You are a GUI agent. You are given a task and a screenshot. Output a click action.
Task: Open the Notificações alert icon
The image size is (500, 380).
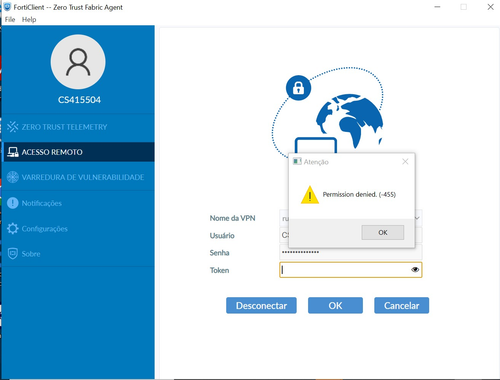tap(13, 203)
